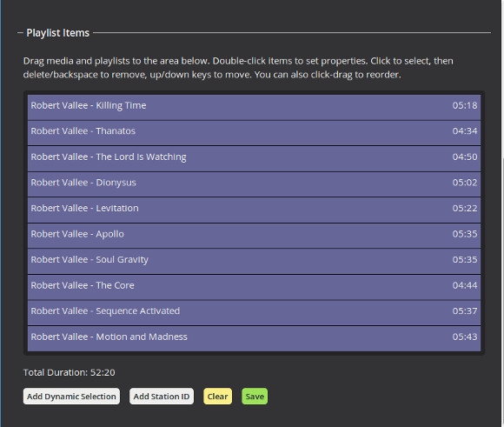
Task: Clear the playlist with the yellow button
Action: [217, 396]
